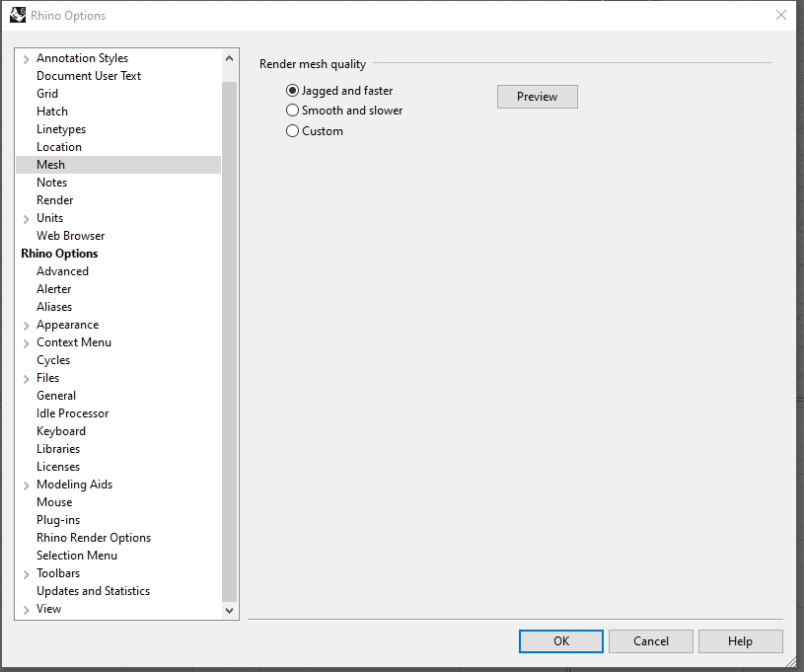Click the Rhino Options section heading
This screenshot has width=804, height=672.
coord(59,254)
